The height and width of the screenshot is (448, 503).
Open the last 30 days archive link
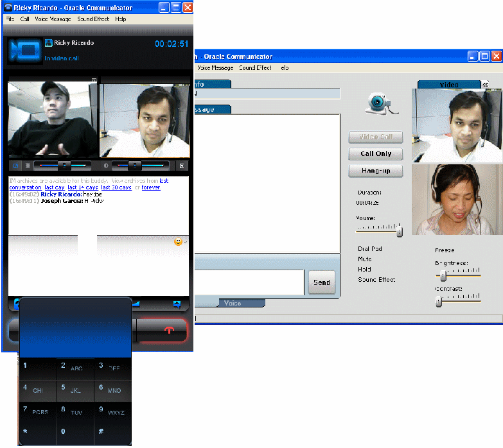pos(116,187)
